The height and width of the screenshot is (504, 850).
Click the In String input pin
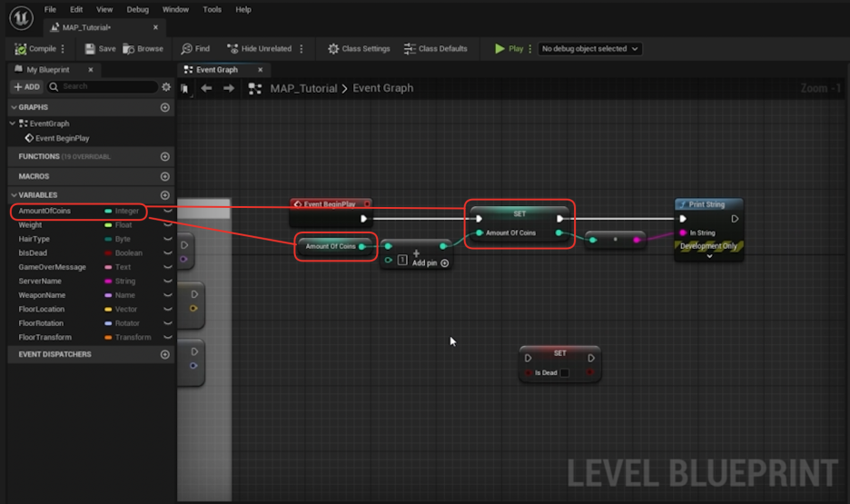[683, 233]
